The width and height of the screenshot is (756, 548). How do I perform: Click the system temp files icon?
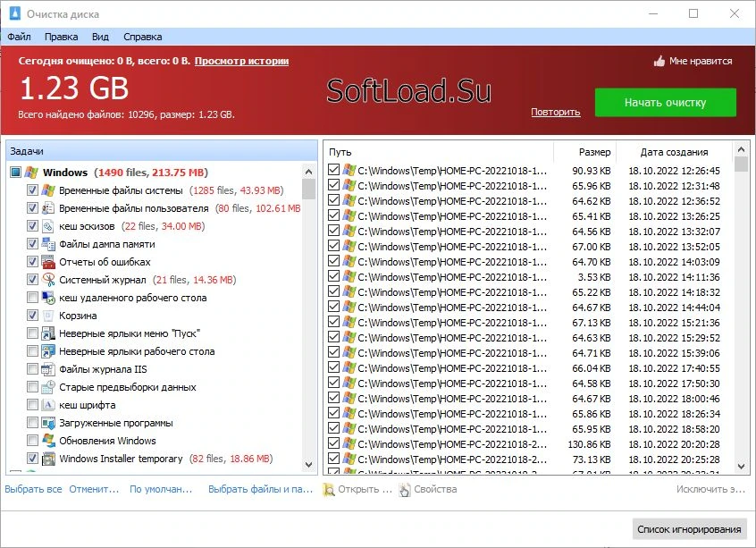48,190
